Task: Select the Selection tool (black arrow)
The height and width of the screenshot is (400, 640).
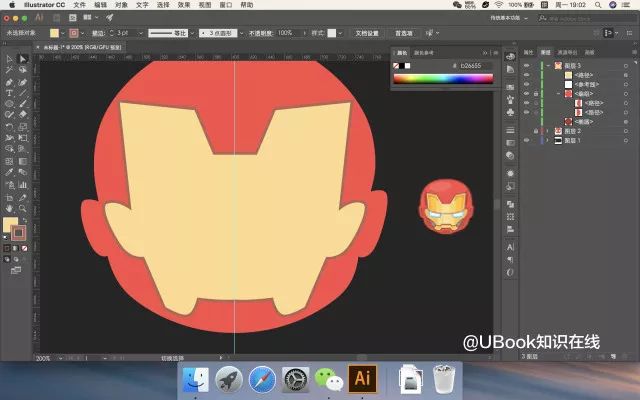Action: 9,59
